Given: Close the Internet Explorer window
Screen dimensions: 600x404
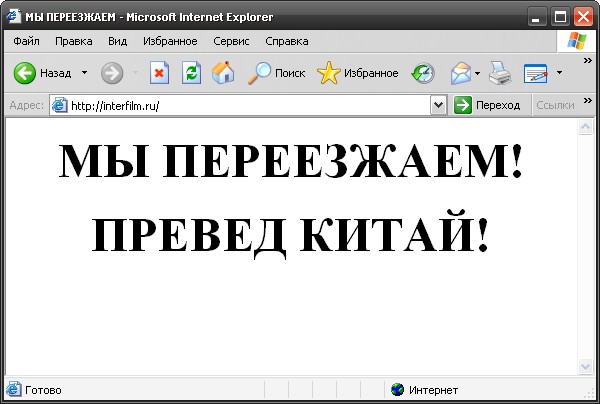Looking at the screenshot, I should click(x=584, y=17).
